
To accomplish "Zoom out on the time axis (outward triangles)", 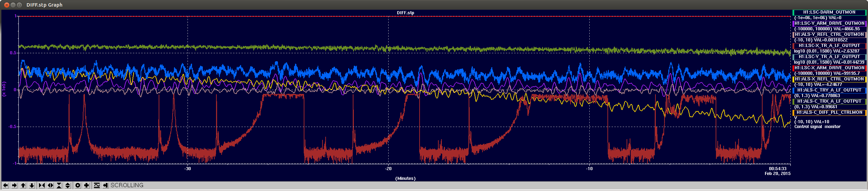I will (50, 185).
